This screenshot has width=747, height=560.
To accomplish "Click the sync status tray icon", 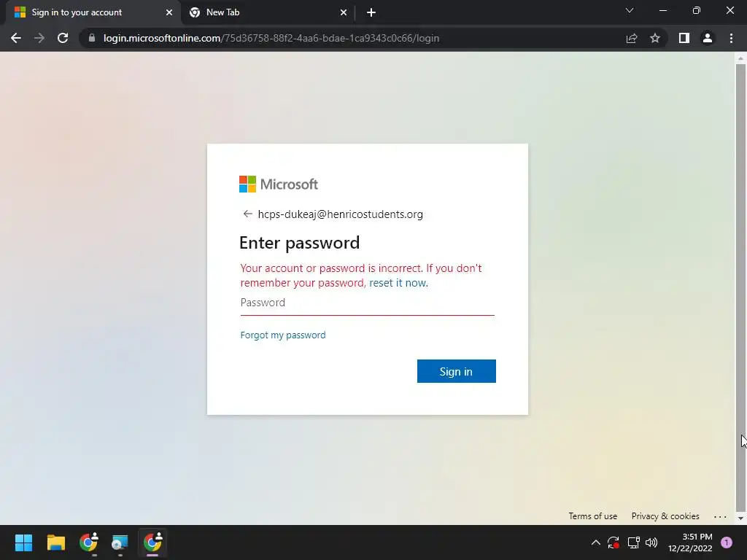I will (x=613, y=542).
